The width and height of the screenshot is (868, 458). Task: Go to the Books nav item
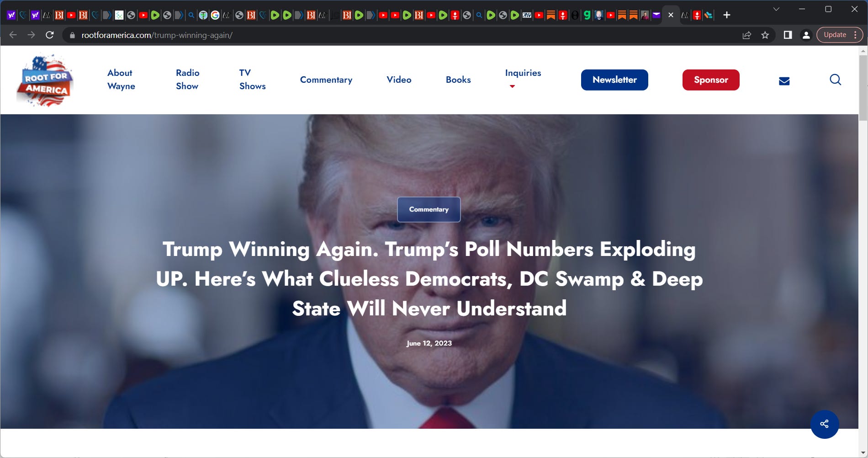click(x=458, y=80)
